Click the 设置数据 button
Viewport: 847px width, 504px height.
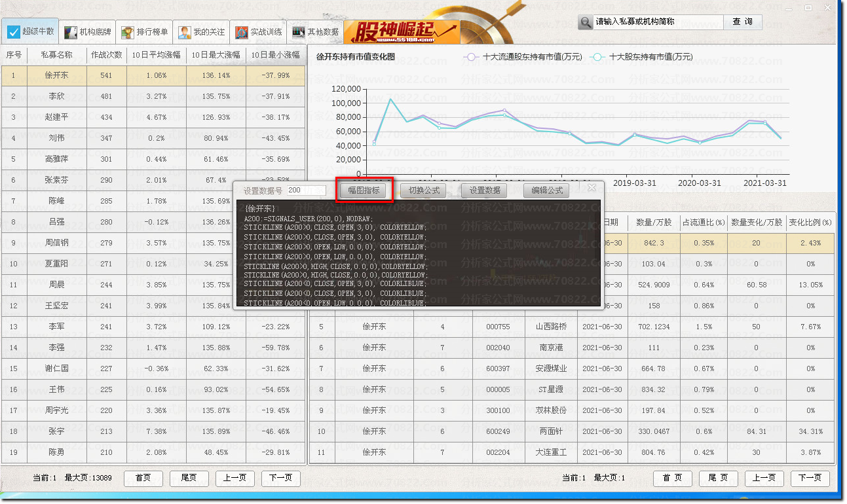tap(485, 190)
